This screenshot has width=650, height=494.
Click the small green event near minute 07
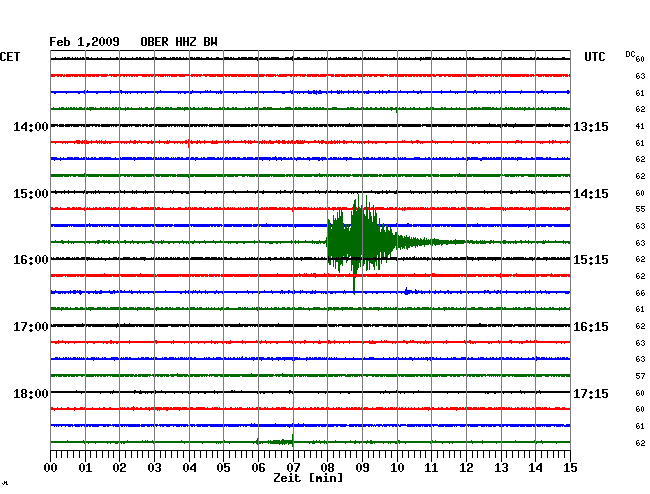tap(276, 441)
